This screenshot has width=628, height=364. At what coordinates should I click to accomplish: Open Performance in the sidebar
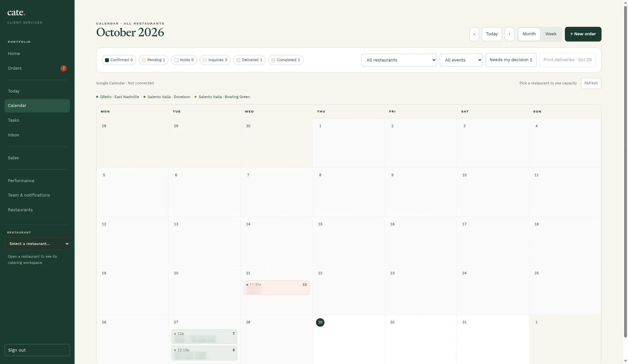pos(37,181)
